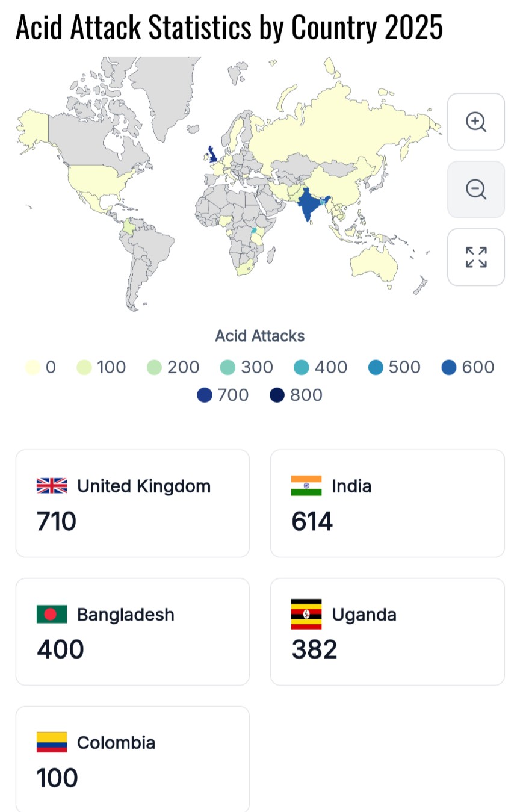
Task: Click the zoom in magnifier button
Action: 476,122
